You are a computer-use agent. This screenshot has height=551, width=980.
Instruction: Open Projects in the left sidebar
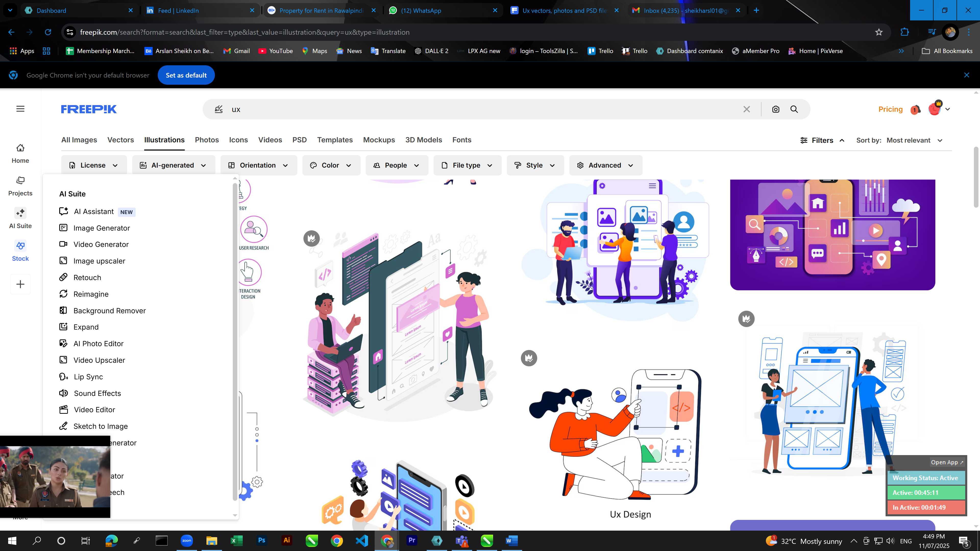pos(20,186)
